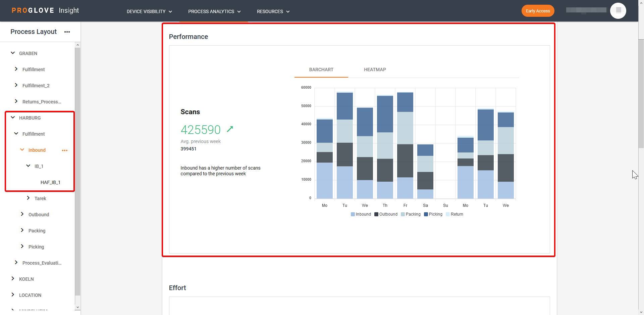This screenshot has width=644, height=315.
Task: Expand the Tarek chevron
Action: pyautogui.click(x=28, y=198)
